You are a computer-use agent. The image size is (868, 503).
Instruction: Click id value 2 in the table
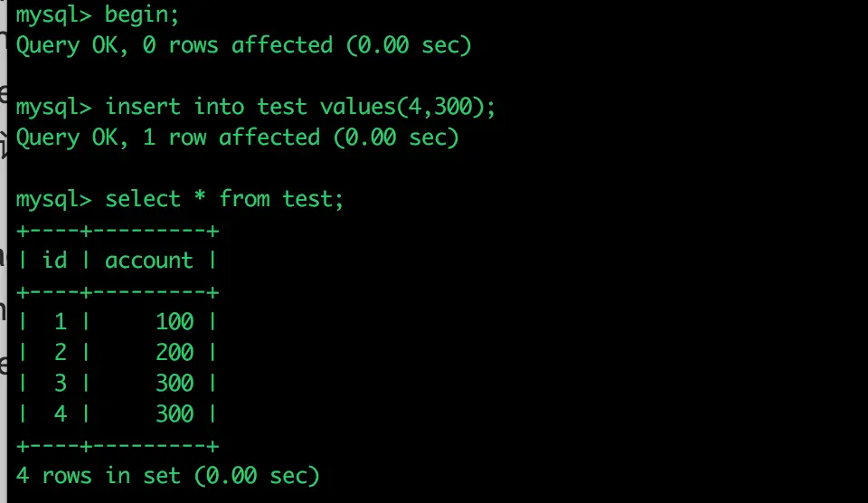coord(61,352)
